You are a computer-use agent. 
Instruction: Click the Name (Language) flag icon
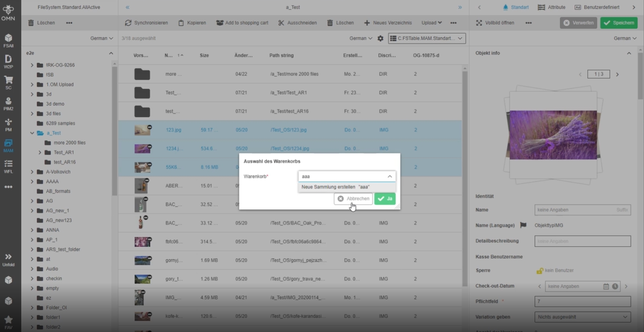[523, 225]
